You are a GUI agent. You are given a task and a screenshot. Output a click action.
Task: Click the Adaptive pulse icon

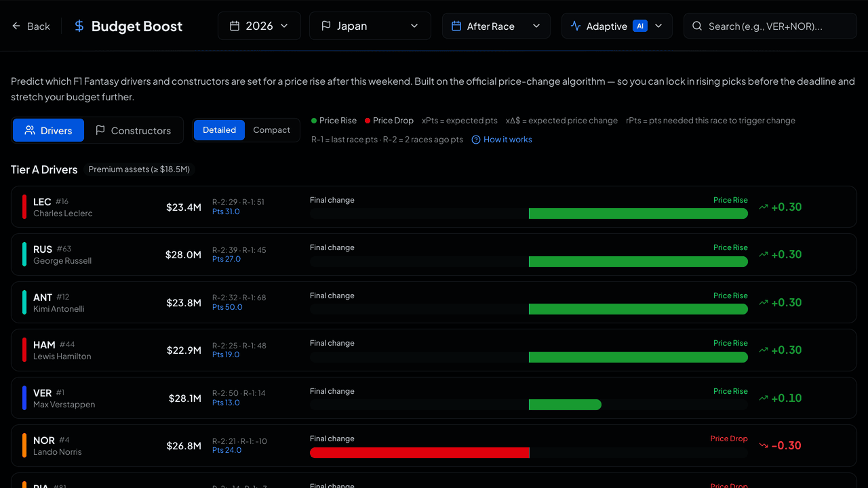pos(576,26)
